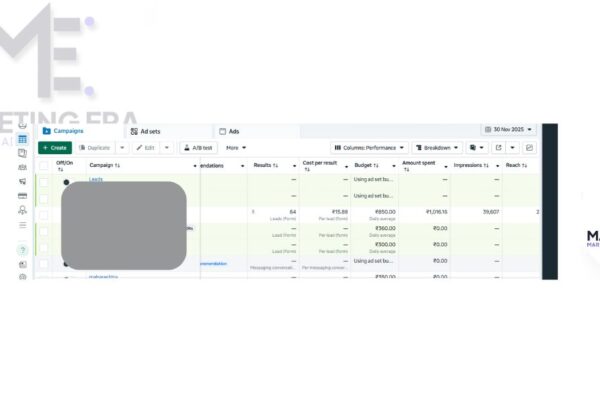Open the Budget column options arrow
The image size is (600, 419).
tap(394, 166)
